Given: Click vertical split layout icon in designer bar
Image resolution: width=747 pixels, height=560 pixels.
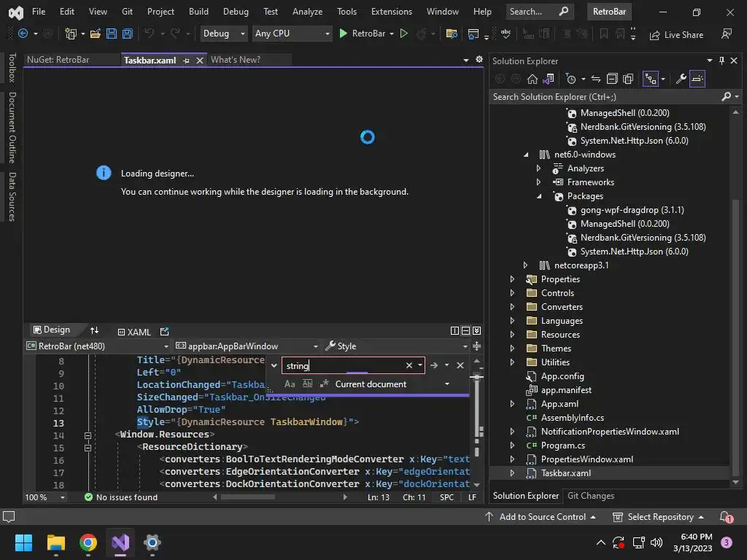Looking at the screenshot, I should (454, 330).
